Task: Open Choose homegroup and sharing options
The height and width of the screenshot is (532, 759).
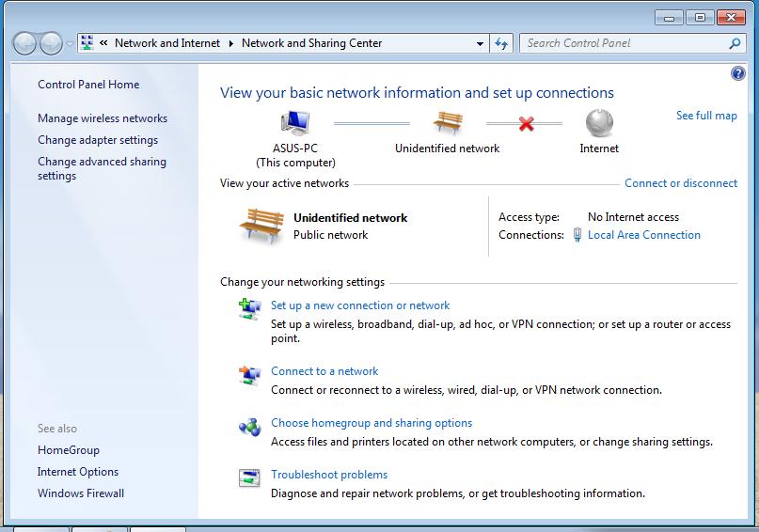Action: pos(372,423)
